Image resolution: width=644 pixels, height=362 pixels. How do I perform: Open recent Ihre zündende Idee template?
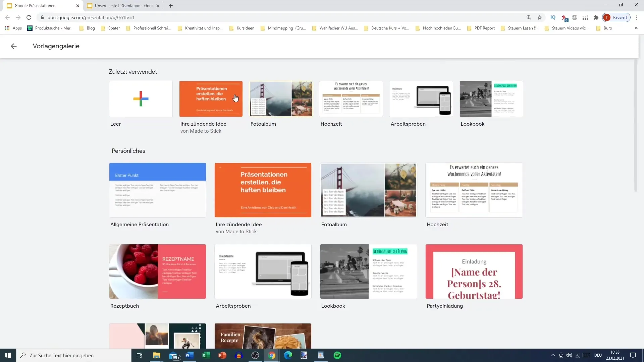(211, 99)
